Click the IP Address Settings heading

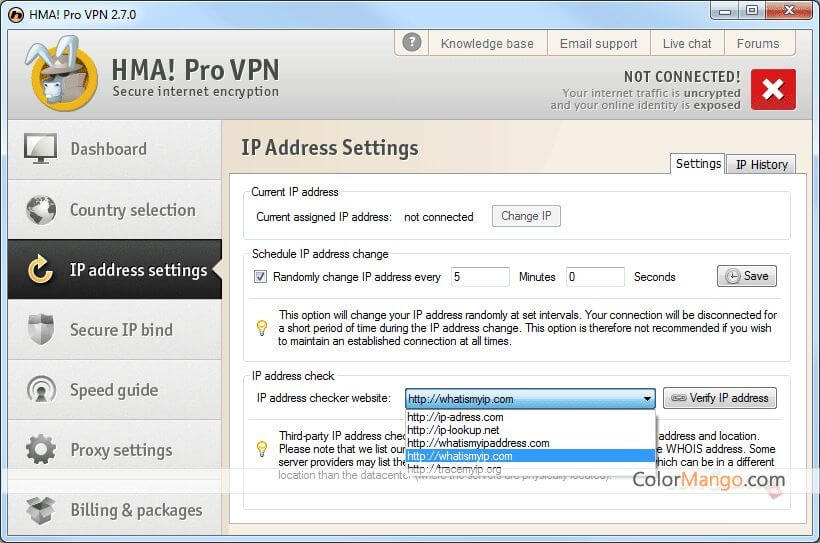click(x=329, y=148)
